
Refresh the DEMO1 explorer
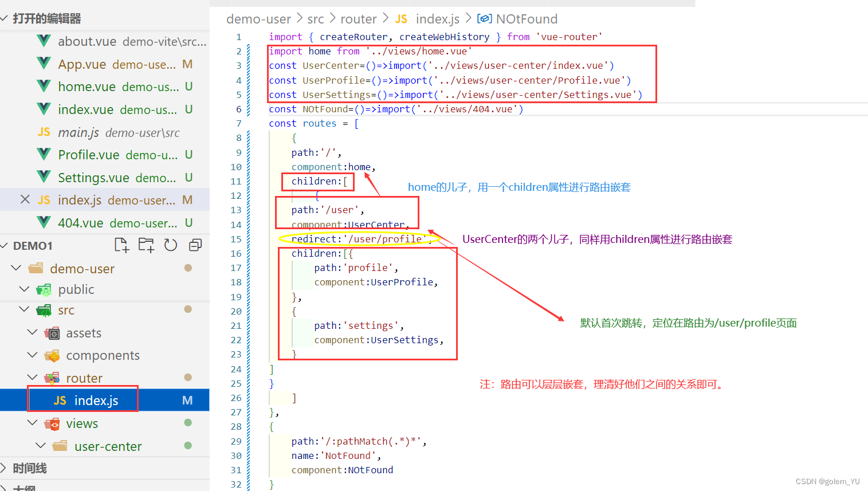[x=171, y=245]
